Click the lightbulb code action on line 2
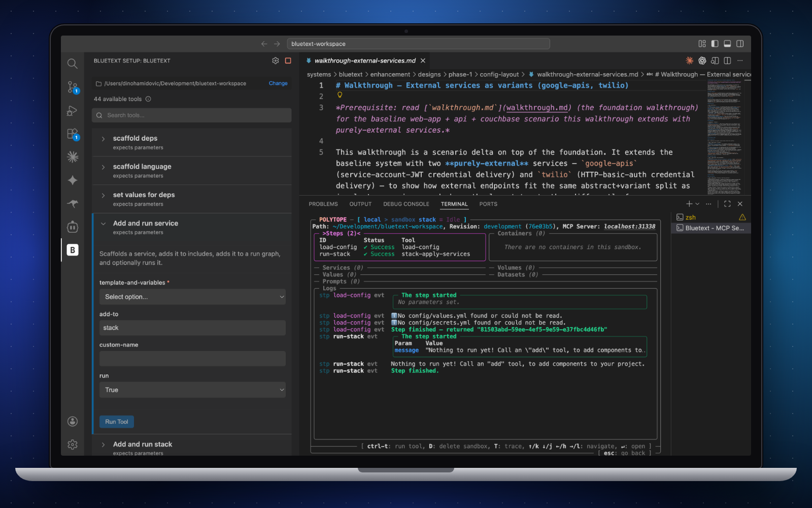This screenshot has height=508, width=812. pyautogui.click(x=340, y=95)
